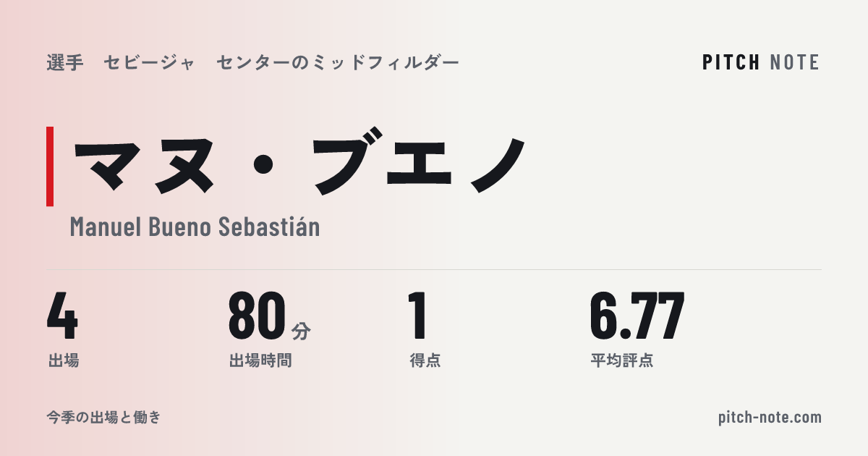Click the 平均評点 stat label
Screen dimensions: 868x456
click(622, 360)
